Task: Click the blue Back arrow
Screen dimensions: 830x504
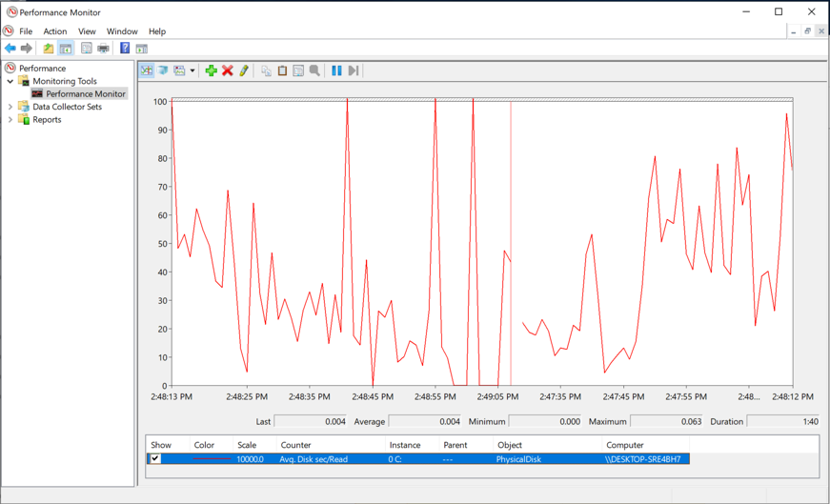Action: 10,49
